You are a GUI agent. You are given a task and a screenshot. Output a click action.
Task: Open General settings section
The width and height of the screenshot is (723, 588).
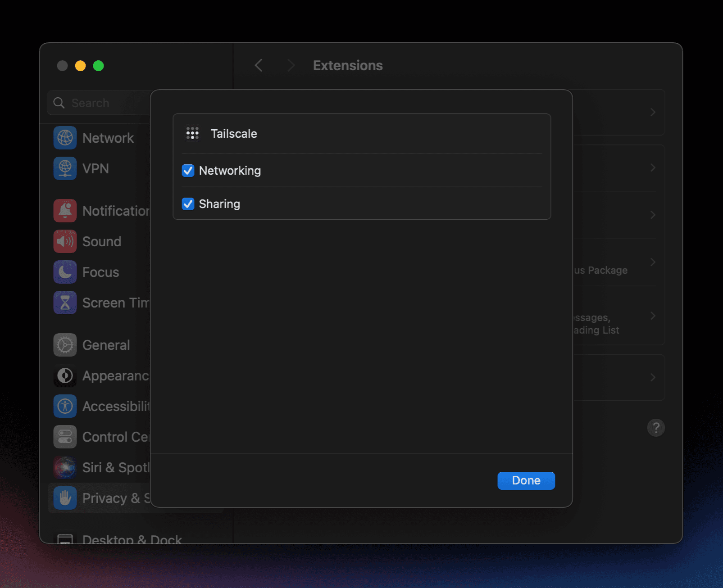(x=65, y=345)
